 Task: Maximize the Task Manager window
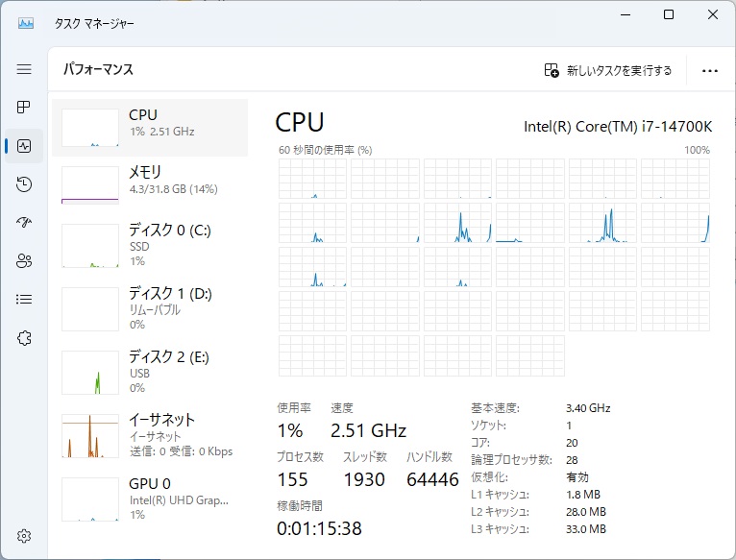coord(669,14)
